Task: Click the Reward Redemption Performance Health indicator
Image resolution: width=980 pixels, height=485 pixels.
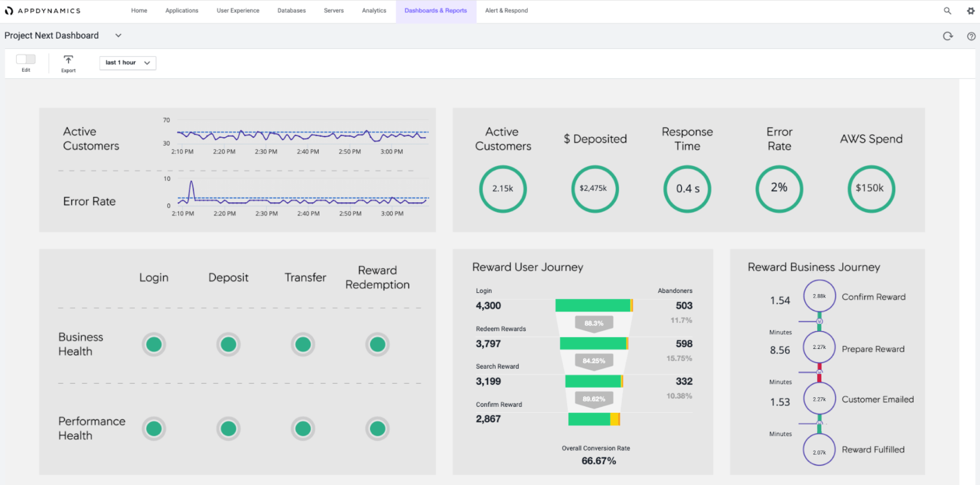Action: pyautogui.click(x=377, y=428)
